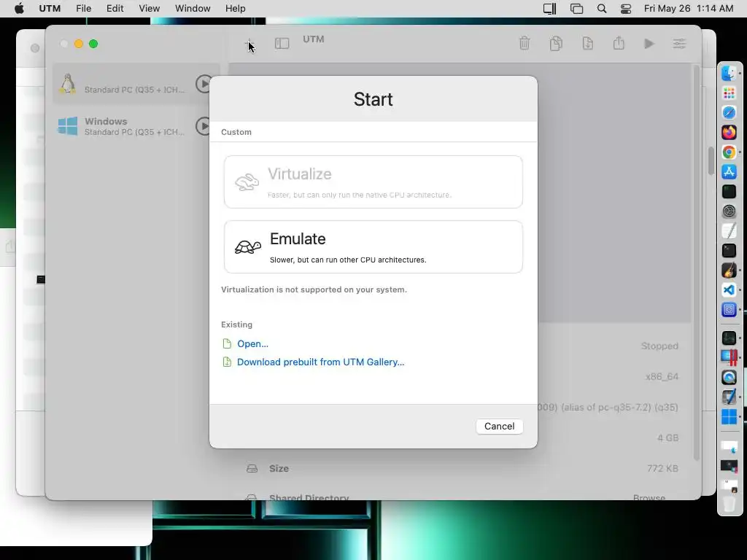747x560 pixels.
Task: Open TextEdit from the dock
Action: click(729, 230)
